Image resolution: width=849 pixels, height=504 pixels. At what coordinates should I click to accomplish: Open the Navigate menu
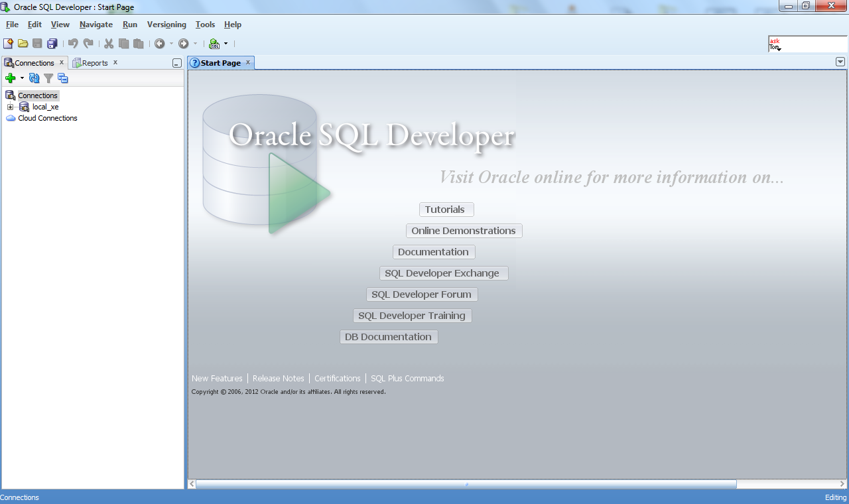pos(96,25)
